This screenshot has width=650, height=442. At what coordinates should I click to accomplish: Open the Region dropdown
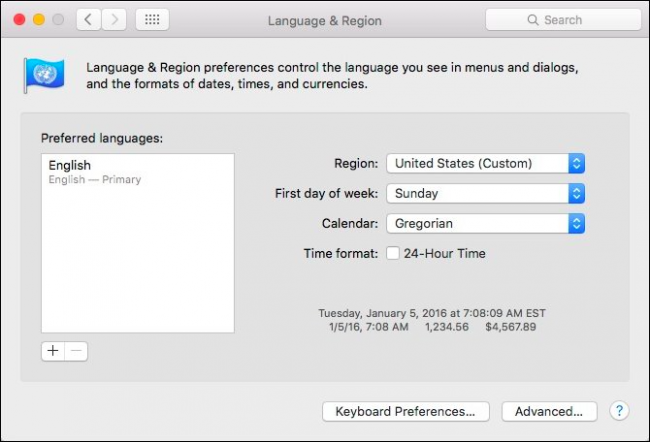click(485, 163)
